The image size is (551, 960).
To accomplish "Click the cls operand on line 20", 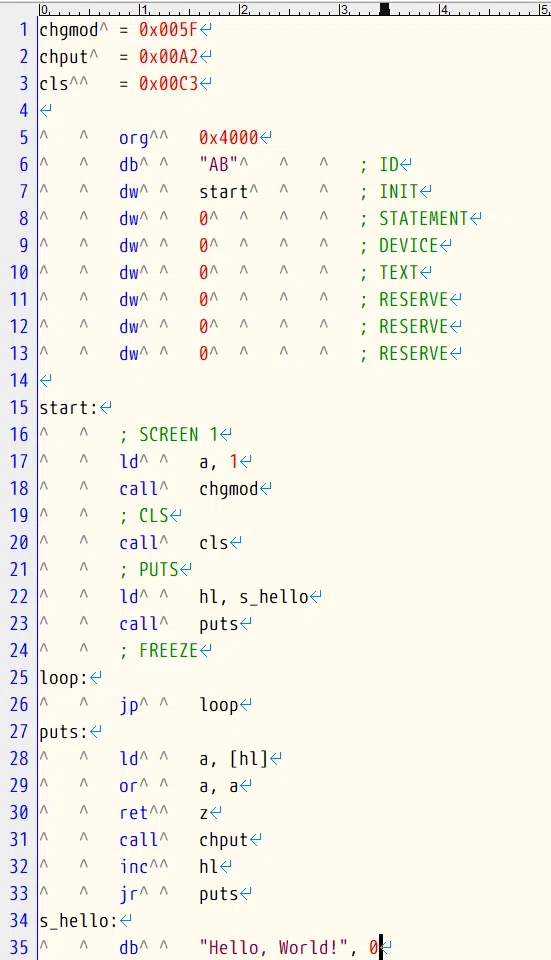I will [214, 542].
